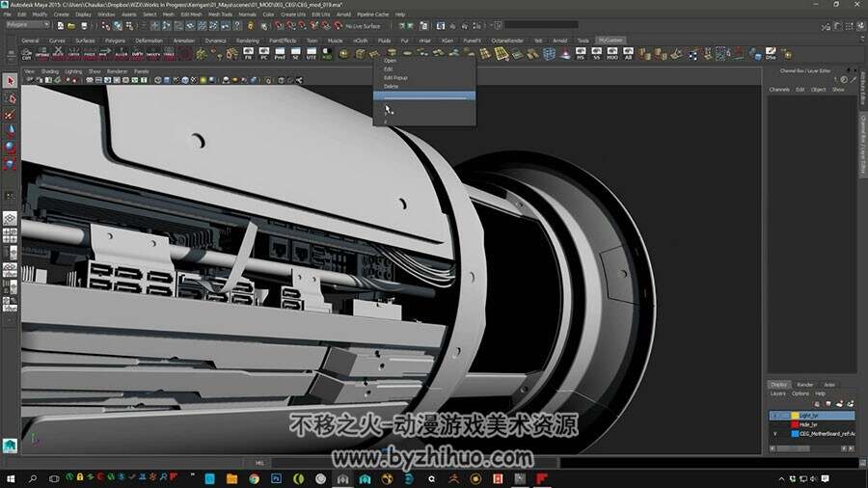Screen dimensions: 868x488
Task: Click the HS shelf icon
Action: [x=581, y=54]
